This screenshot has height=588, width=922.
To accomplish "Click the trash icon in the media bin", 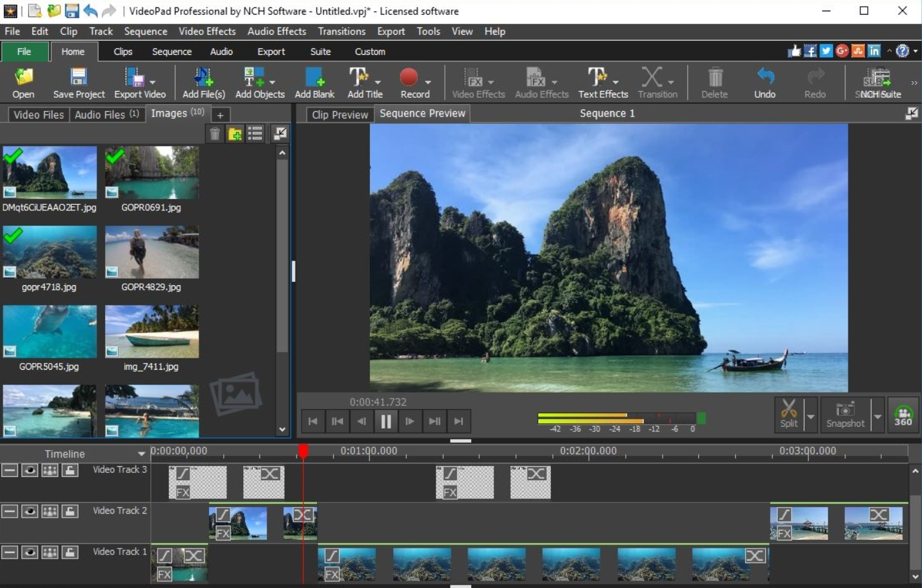I will (x=214, y=134).
